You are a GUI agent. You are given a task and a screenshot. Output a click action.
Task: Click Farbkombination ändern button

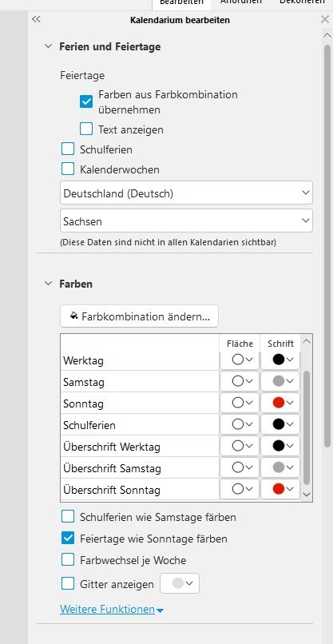click(x=139, y=316)
